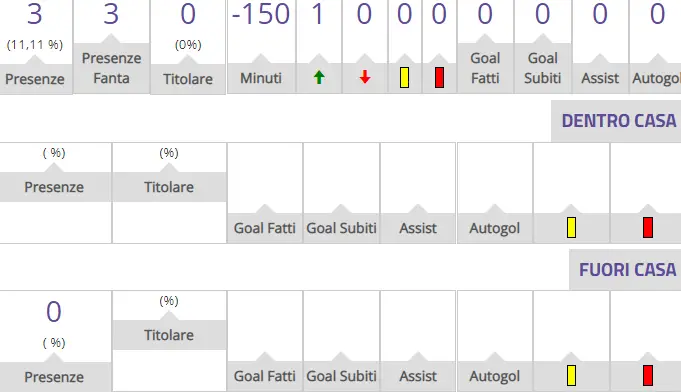
Task: Click the Minuti label in top row
Action: [x=261, y=78]
